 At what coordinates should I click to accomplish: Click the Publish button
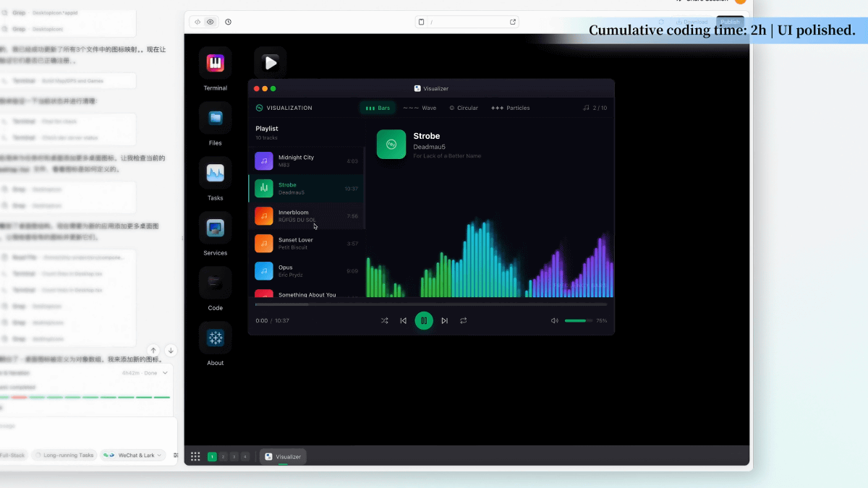[730, 22]
